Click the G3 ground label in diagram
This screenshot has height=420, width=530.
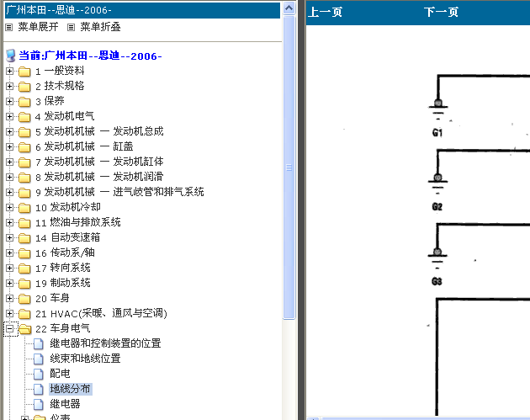(437, 281)
